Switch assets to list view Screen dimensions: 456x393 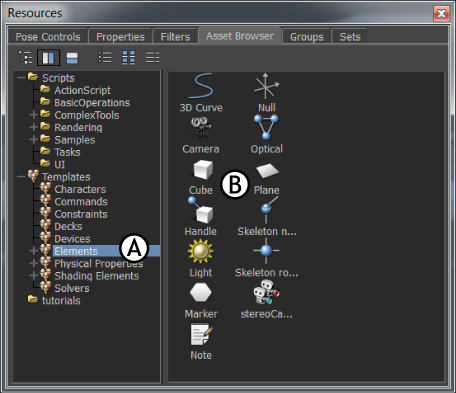tap(105, 57)
